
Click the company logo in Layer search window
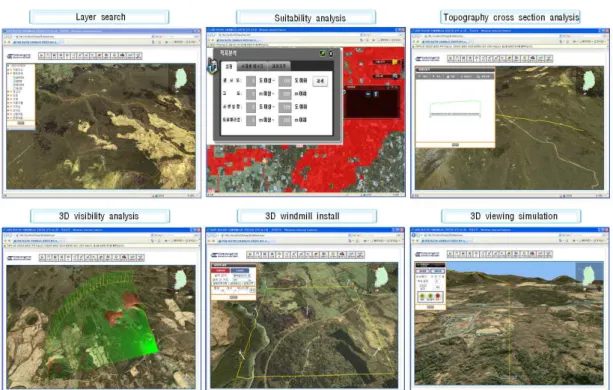click(19, 56)
